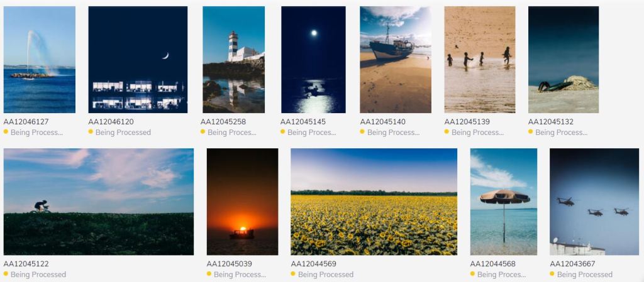Click the sunflower field photo
Image resolution: width=644 pixels, height=282 pixels.
pos(374,202)
